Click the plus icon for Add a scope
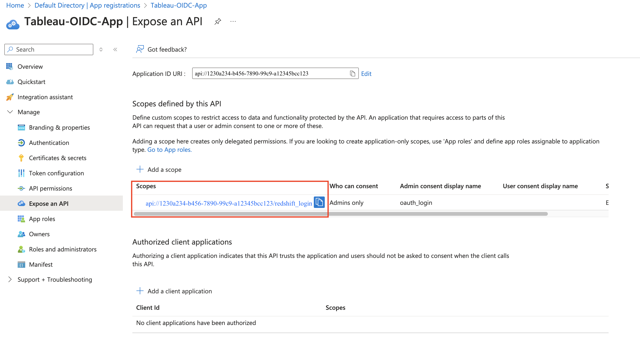This screenshot has width=640, height=364. (140, 169)
